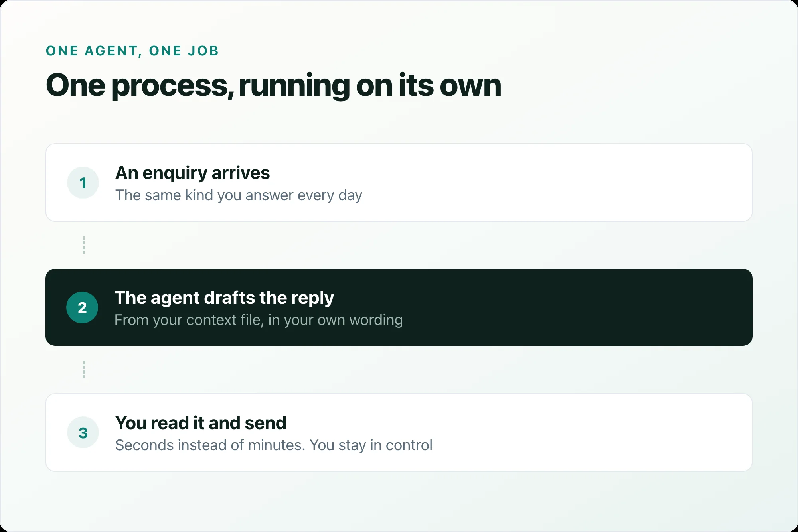
Task: Select the 'An enquiry arrives' heading
Action: pos(193,173)
